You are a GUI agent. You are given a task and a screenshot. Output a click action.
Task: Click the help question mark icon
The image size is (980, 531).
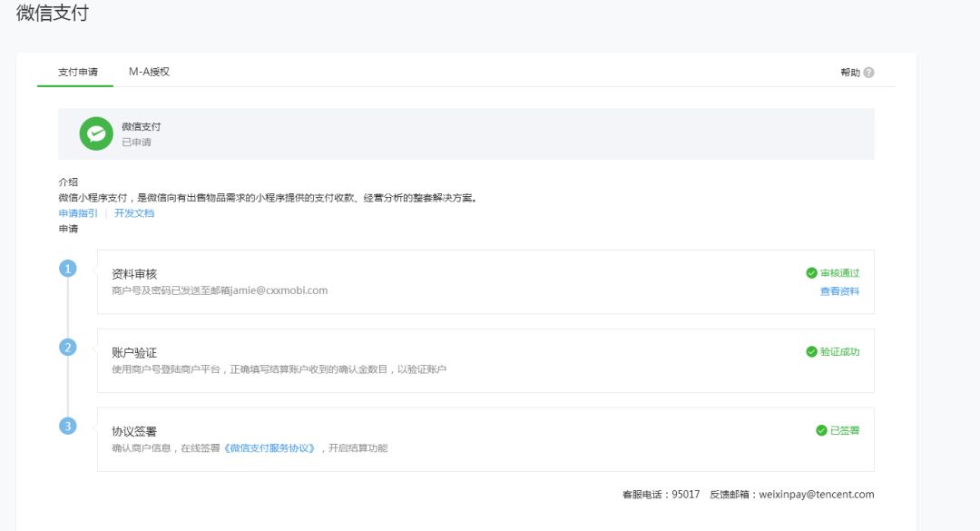coord(868,73)
